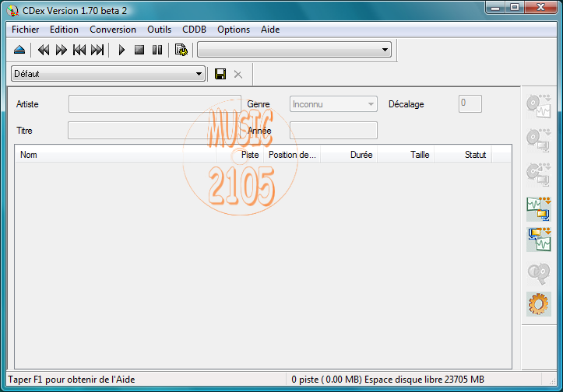563x392 pixels.
Task: Sort by the Taille column header
Action: click(406, 155)
